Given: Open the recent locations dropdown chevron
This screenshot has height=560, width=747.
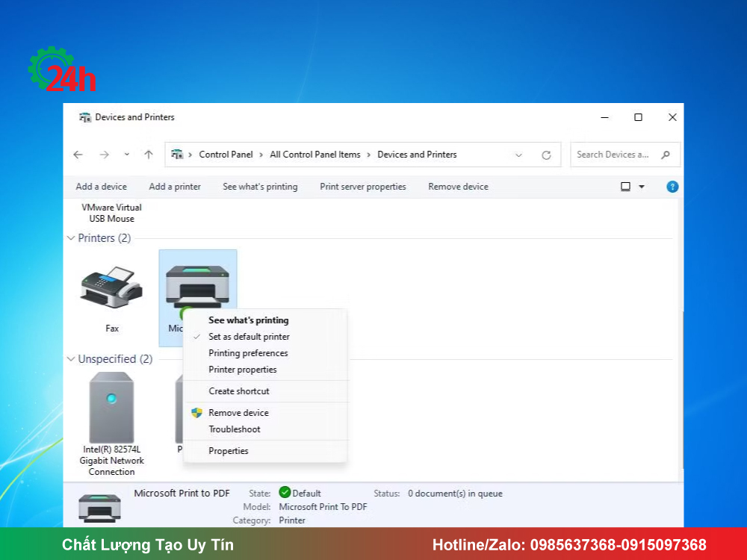Looking at the screenshot, I should [x=127, y=155].
